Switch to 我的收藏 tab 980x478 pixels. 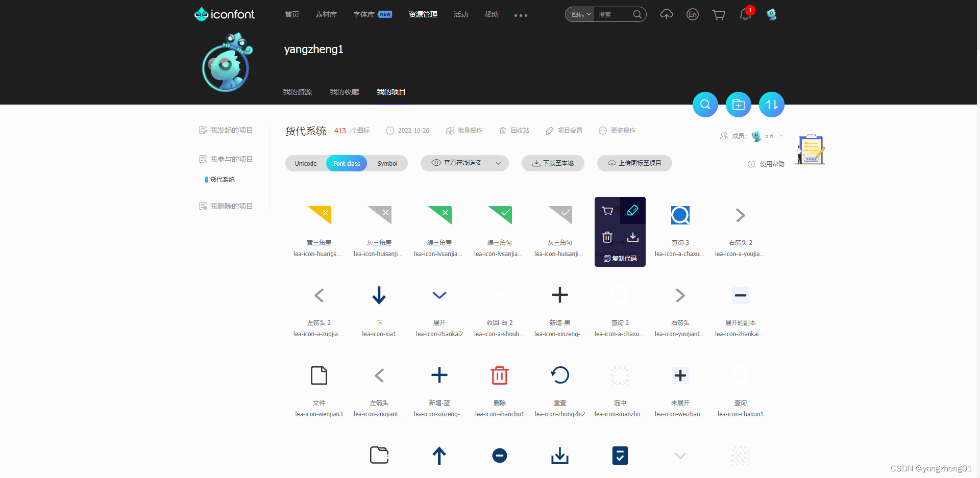(x=345, y=92)
